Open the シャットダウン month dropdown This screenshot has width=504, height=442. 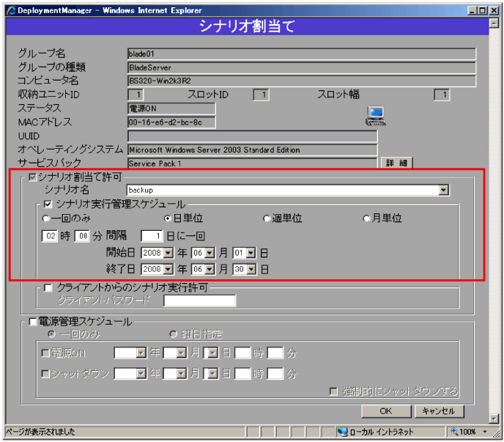click(181, 374)
